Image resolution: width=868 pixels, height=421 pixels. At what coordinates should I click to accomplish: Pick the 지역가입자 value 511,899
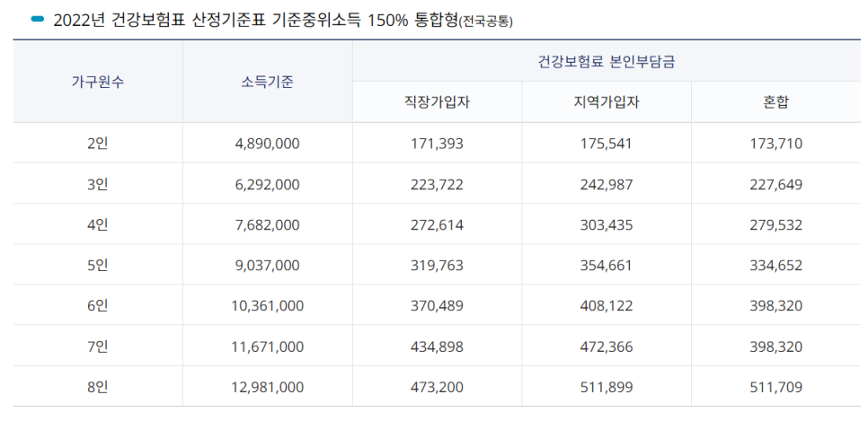(x=607, y=387)
